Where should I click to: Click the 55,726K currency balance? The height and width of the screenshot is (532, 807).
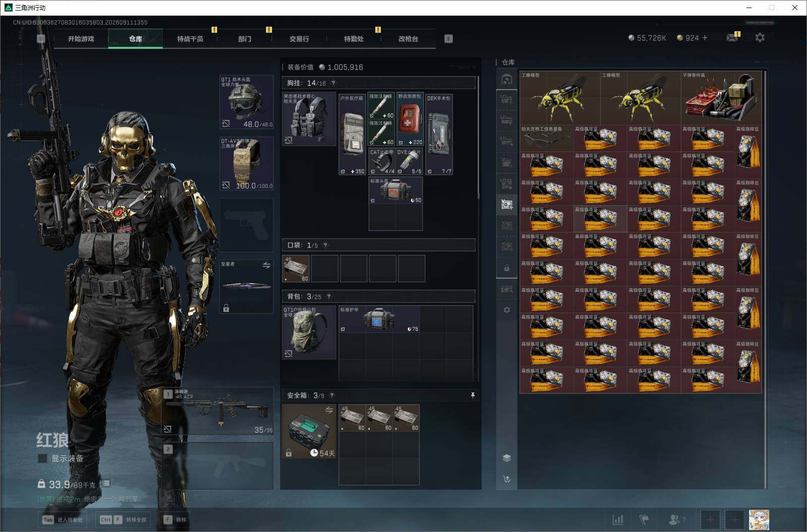pyautogui.click(x=647, y=38)
